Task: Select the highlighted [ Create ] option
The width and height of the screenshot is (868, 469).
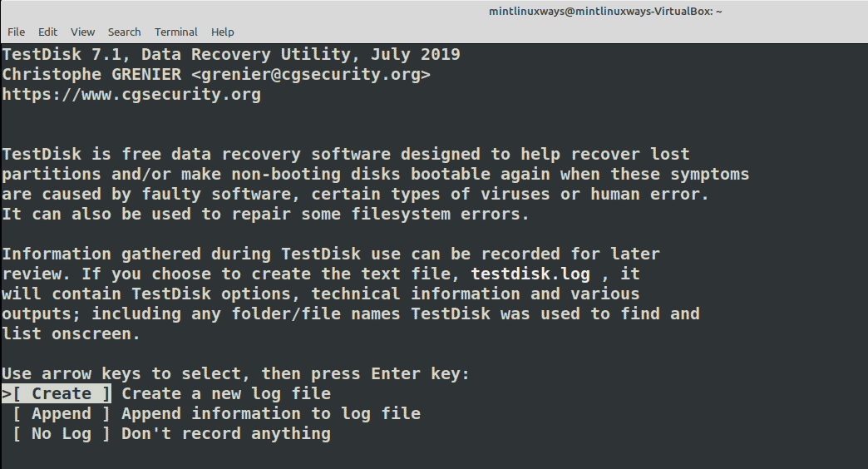Action: 62,393
